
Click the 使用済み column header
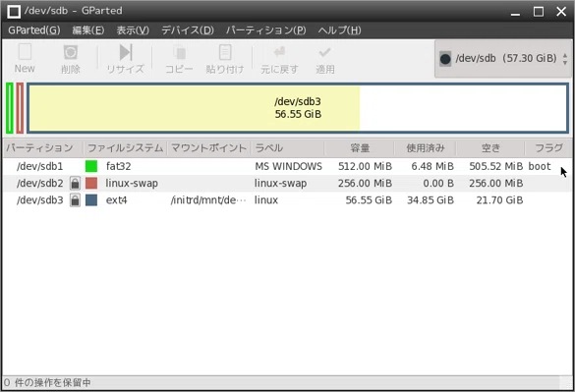(426, 148)
